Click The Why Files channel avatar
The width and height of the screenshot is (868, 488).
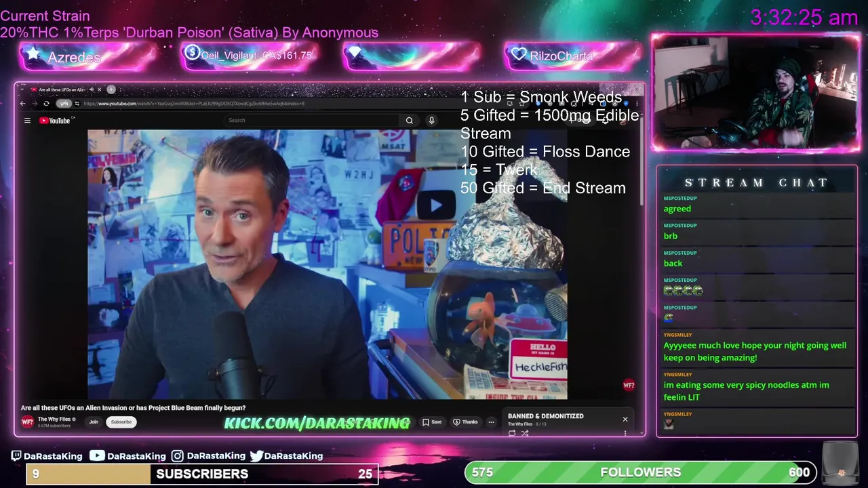point(27,422)
